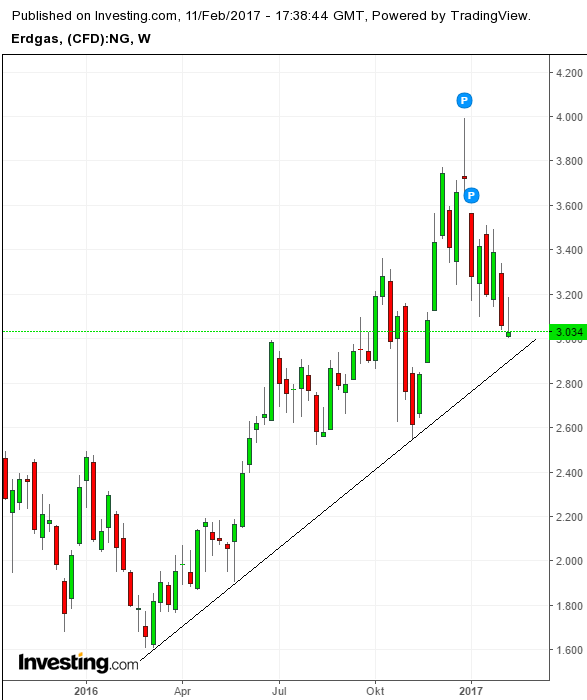Viewport: 587px width, 700px height.
Task: Click the 2016 time axis label
Action: pyautogui.click(x=86, y=691)
